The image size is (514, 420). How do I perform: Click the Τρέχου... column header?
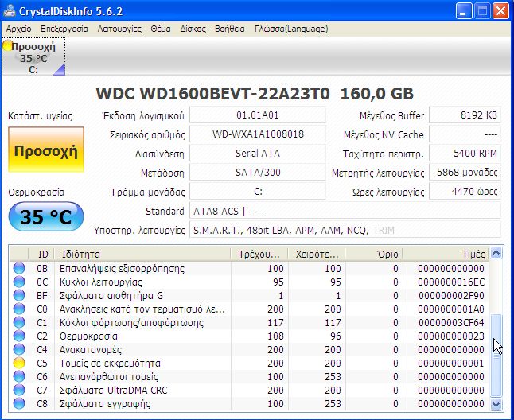tap(259, 254)
